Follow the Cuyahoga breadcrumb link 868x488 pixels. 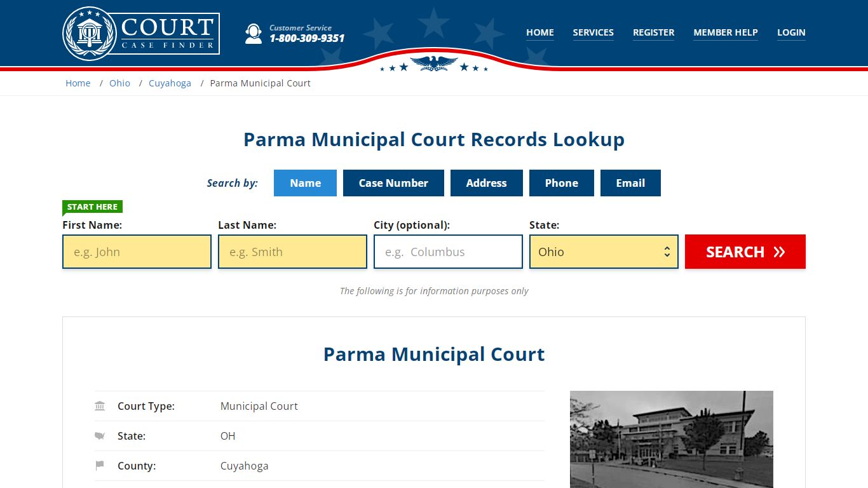[x=170, y=83]
